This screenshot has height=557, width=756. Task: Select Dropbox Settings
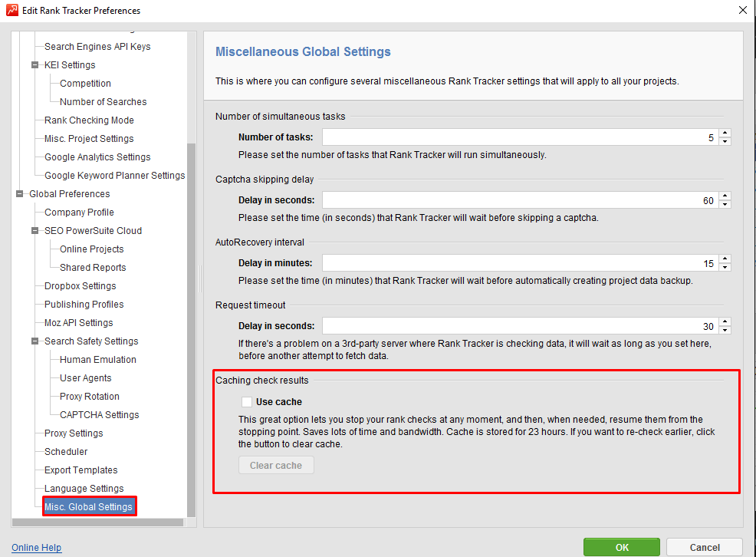point(80,286)
